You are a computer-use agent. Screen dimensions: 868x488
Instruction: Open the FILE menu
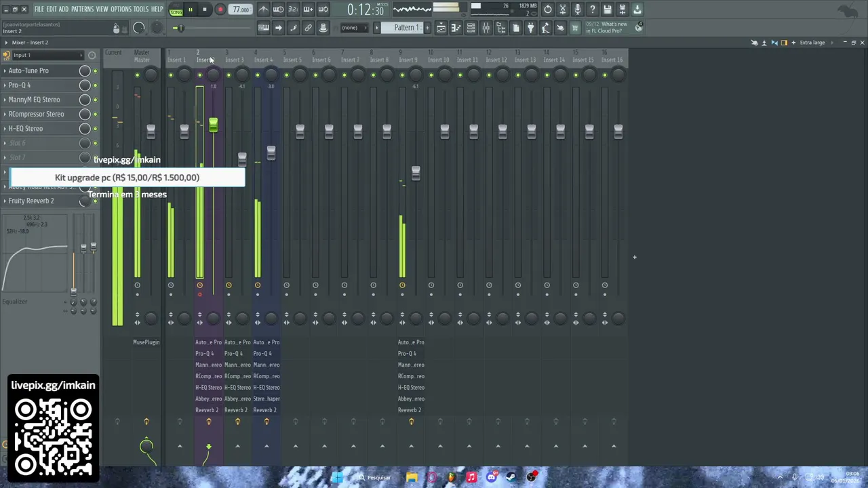(39, 9)
